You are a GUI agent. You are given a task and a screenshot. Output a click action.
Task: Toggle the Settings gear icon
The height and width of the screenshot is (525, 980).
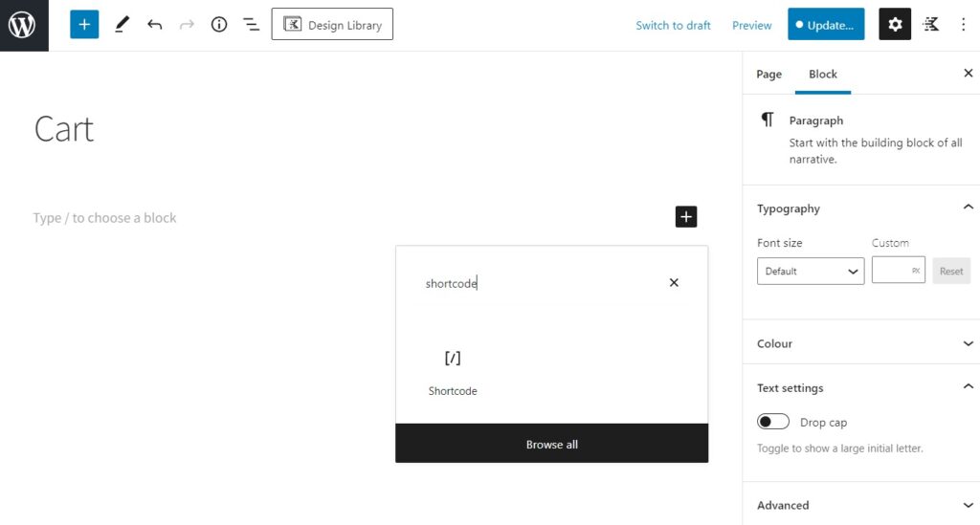click(x=895, y=25)
